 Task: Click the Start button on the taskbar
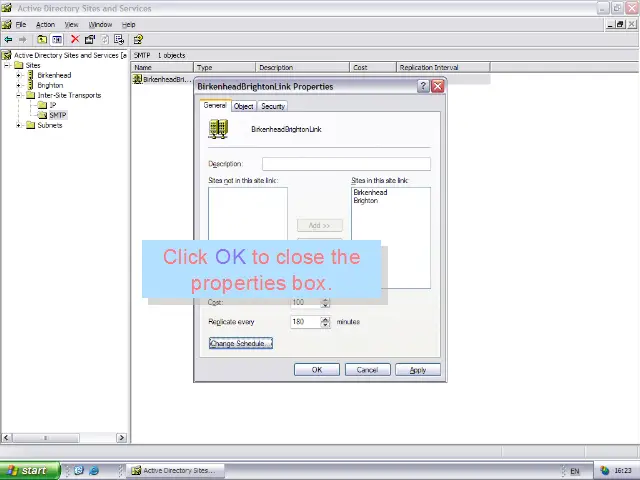(30, 471)
